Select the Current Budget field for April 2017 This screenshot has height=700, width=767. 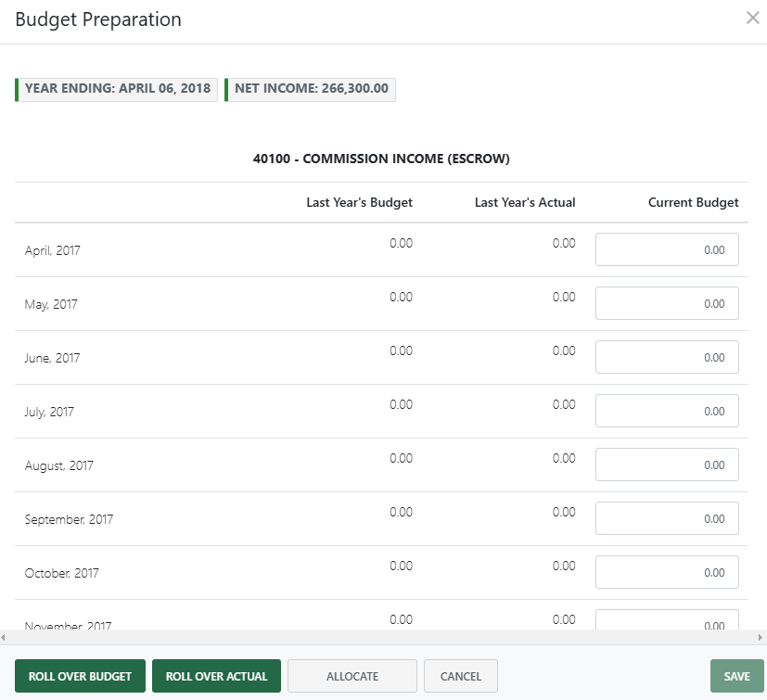pos(666,248)
